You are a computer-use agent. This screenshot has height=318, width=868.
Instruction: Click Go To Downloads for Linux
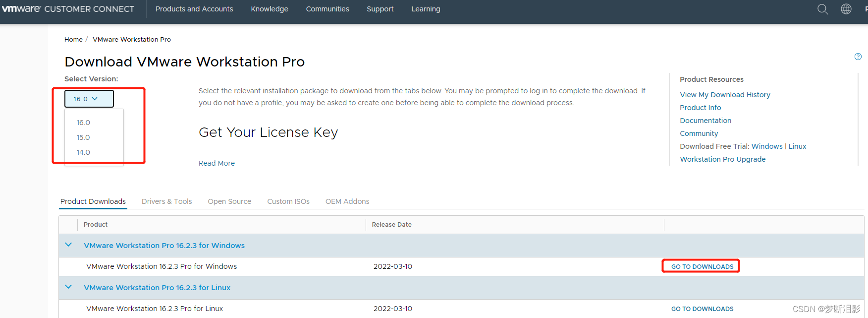(702, 309)
